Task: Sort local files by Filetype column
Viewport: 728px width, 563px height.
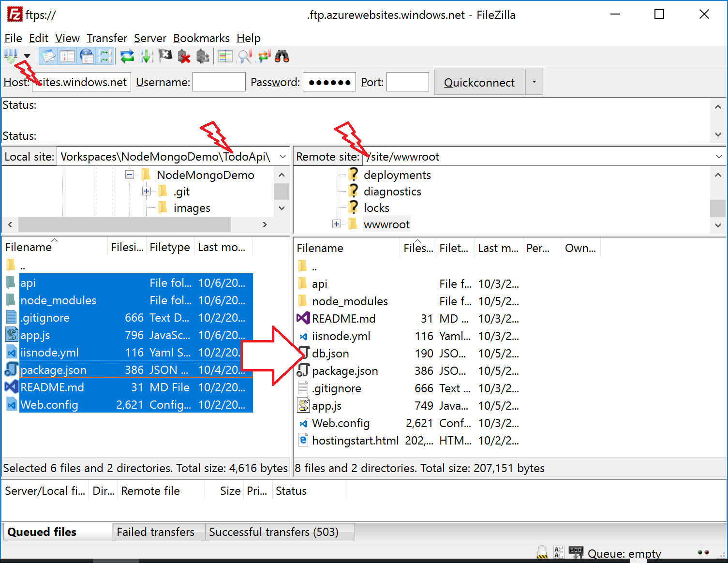Action: point(170,247)
